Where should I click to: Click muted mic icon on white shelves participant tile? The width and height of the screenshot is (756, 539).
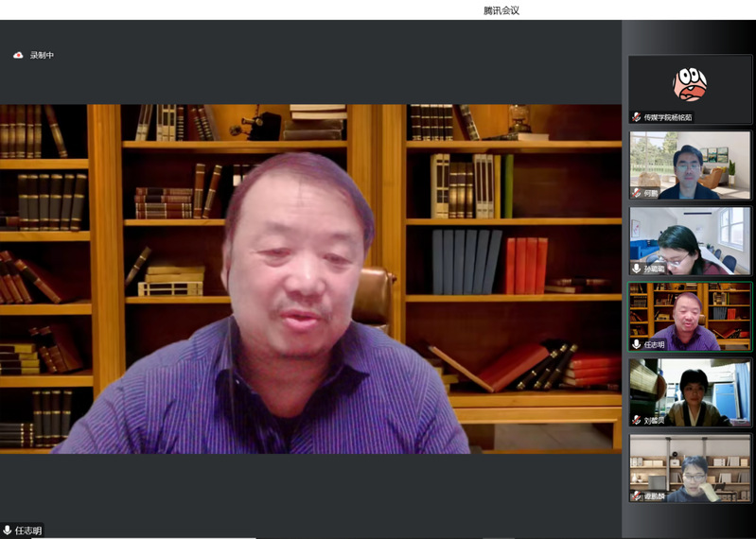pos(637,496)
